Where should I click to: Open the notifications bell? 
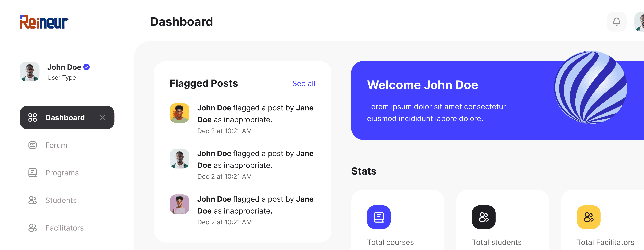pyautogui.click(x=617, y=22)
